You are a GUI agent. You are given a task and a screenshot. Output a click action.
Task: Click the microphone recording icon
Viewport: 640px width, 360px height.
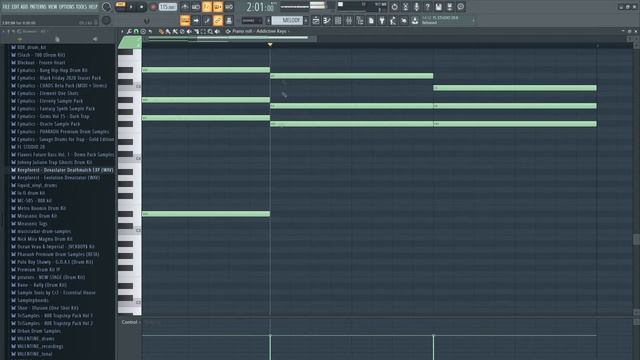tap(416, 7)
